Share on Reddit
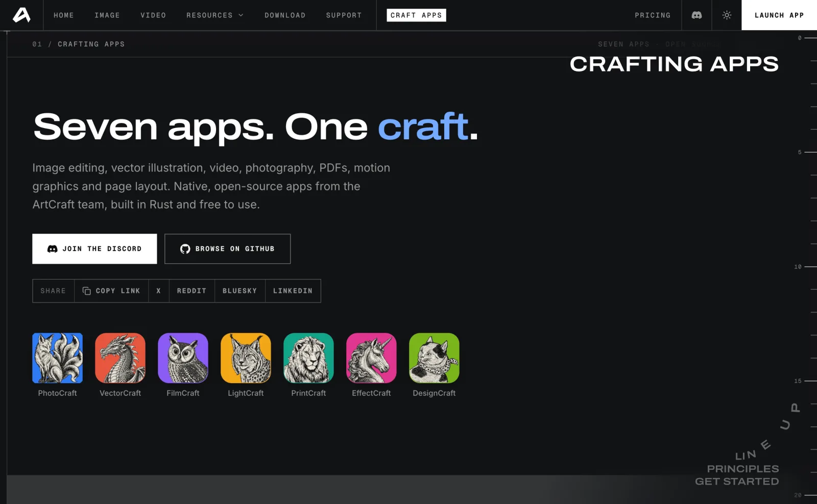This screenshot has height=504, width=817. (x=192, y=291)
